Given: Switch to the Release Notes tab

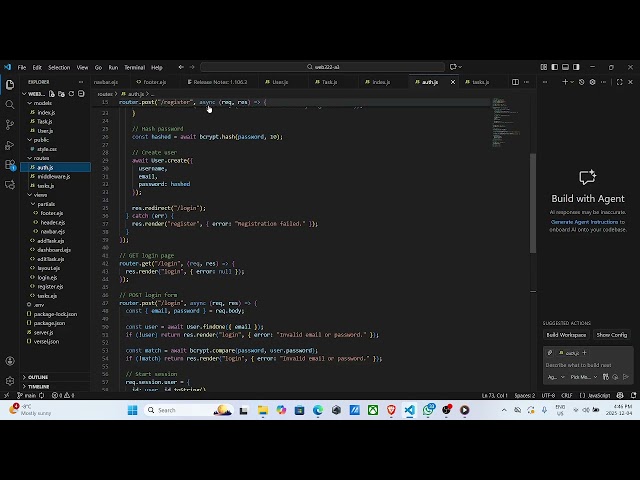Looking at the screenshot, I should pyautogui.click(x=218, y=82).
